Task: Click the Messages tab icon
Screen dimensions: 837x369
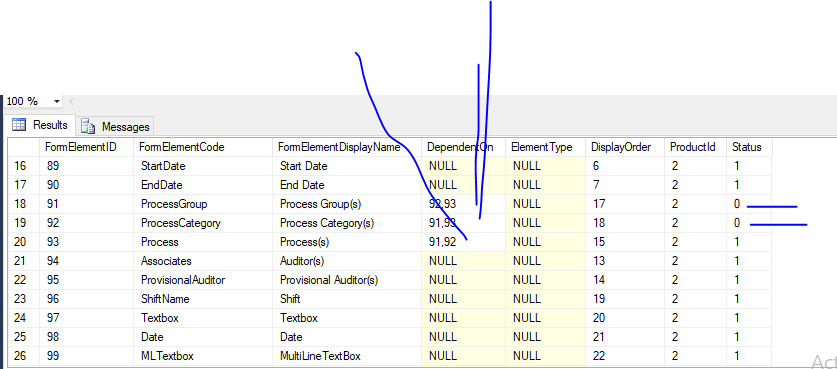Action: click(x=88, y=127)
